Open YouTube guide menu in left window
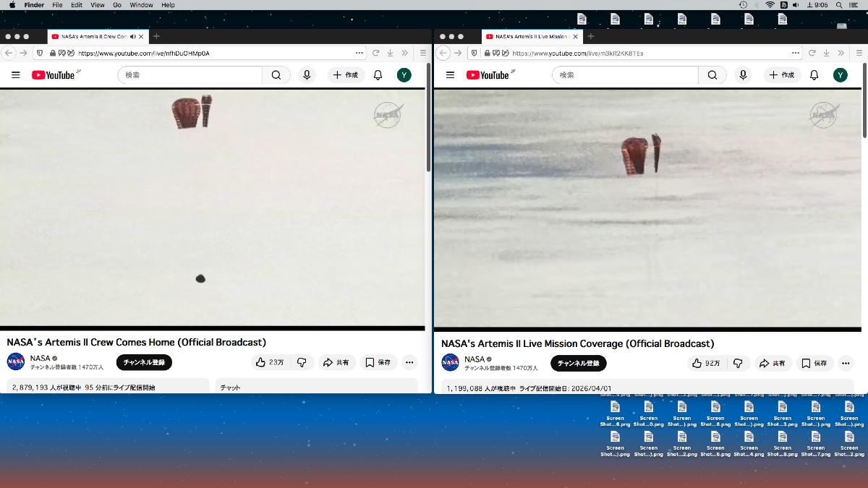 [x=16, y=75]
